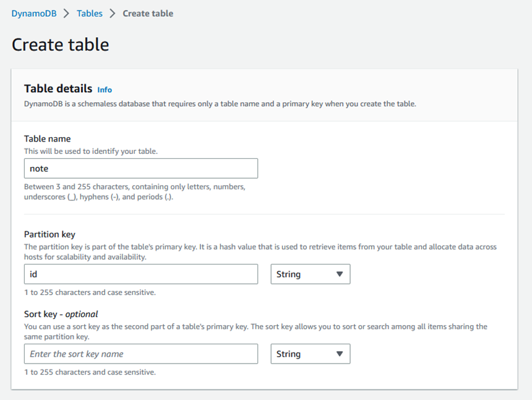Image resolution: width=532 pixels, height=400 pixels.
Task: Click the Table name label
Action: [47, 138]
